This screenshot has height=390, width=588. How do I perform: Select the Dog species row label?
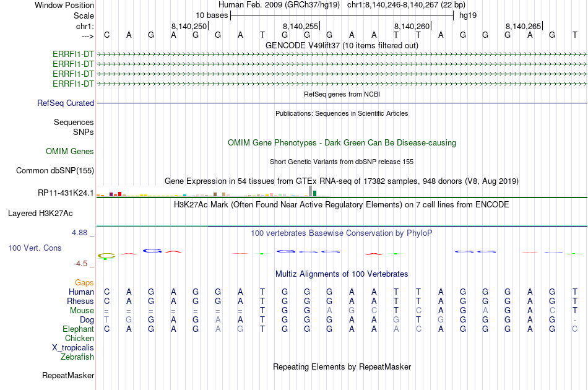(87, 320)
